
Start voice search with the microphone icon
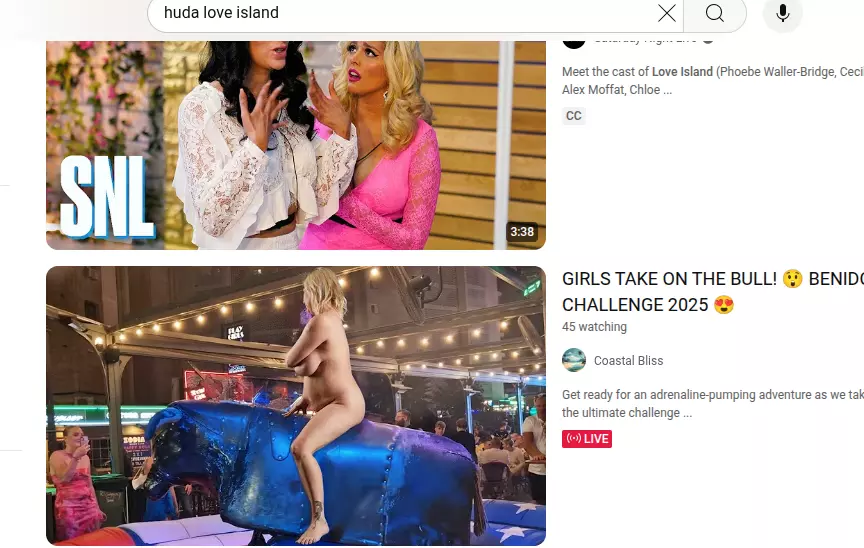tap(782, 13)
